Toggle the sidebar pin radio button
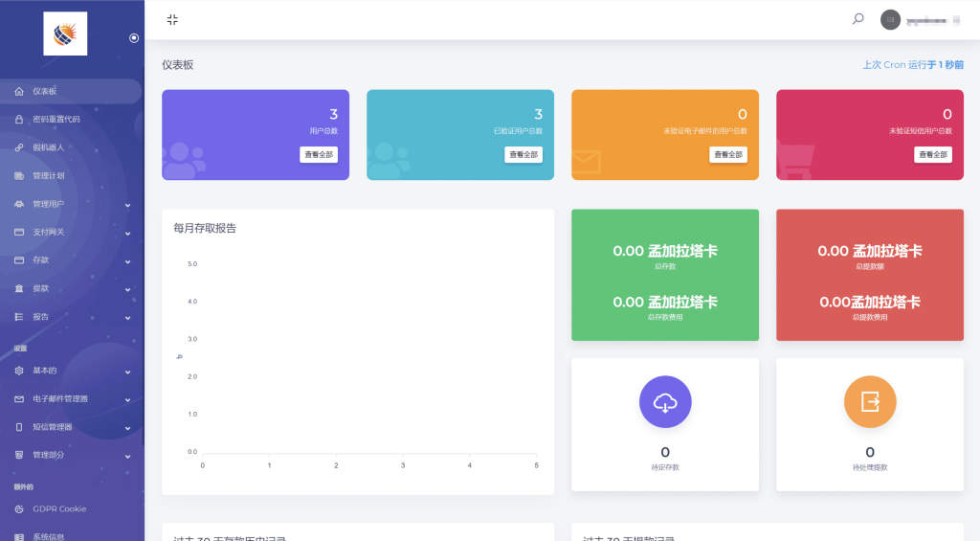 pos(134,38)
